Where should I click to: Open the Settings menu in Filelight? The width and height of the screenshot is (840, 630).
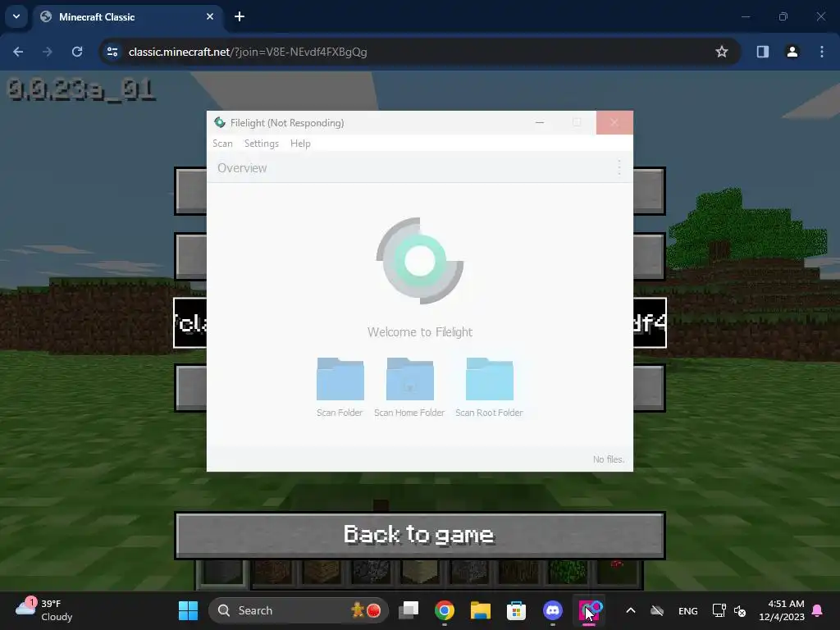click(262, 144)
